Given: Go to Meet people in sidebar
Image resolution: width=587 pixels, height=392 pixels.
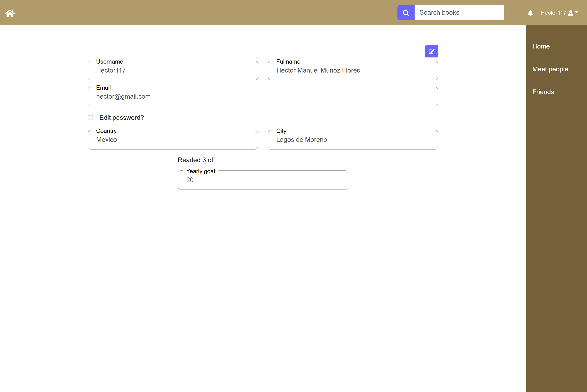Looking at the screenshot, I should 550,69.
